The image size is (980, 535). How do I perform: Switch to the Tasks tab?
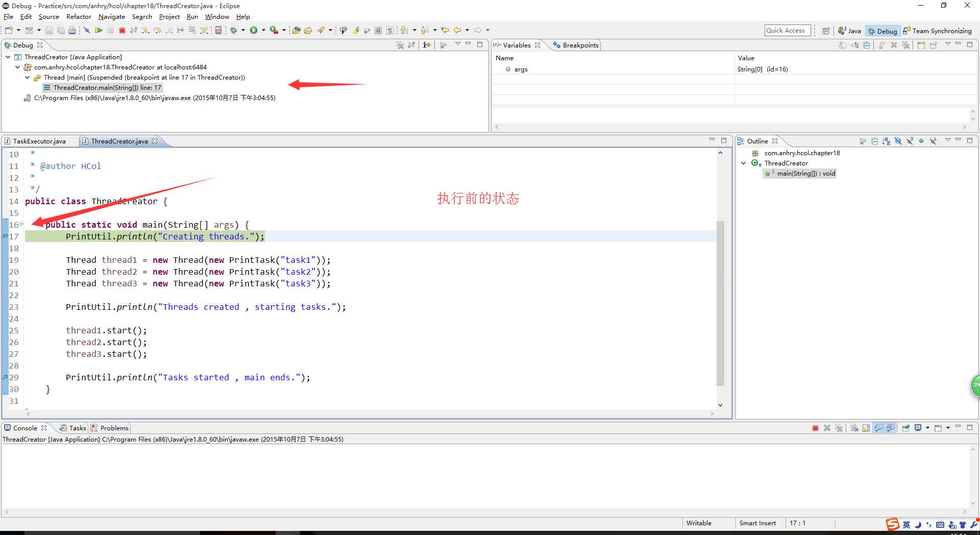point(73,428)
